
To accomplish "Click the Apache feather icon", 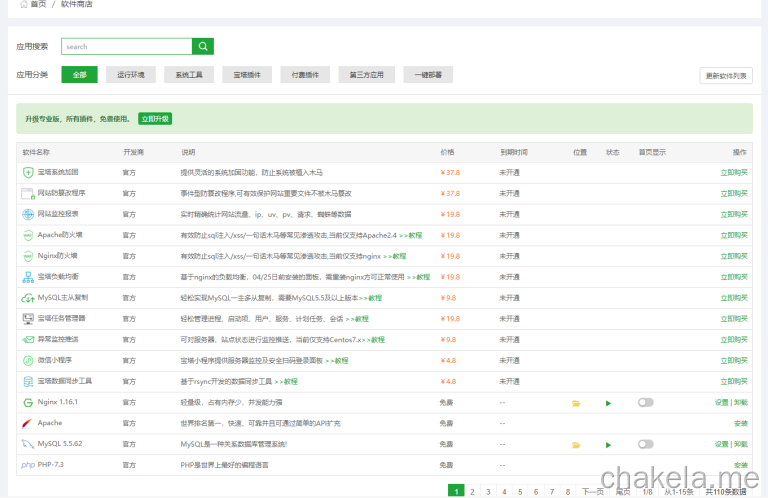I will [x=28, y=423].
